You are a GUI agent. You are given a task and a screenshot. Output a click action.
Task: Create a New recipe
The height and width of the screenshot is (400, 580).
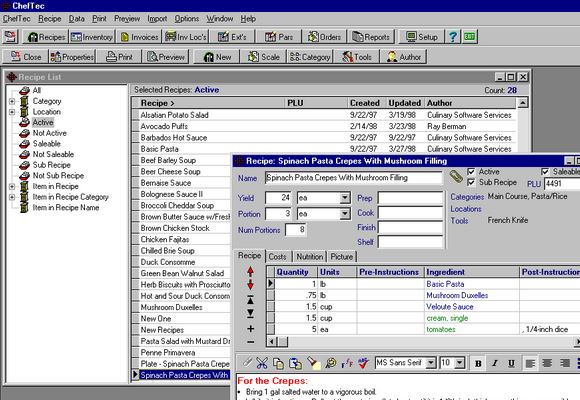[217, 57]
